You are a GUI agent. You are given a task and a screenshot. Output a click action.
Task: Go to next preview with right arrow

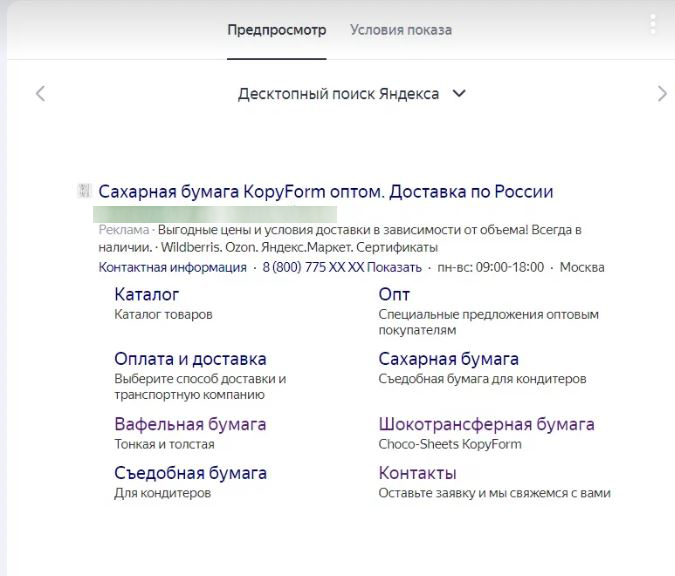(x=662, y=93)
